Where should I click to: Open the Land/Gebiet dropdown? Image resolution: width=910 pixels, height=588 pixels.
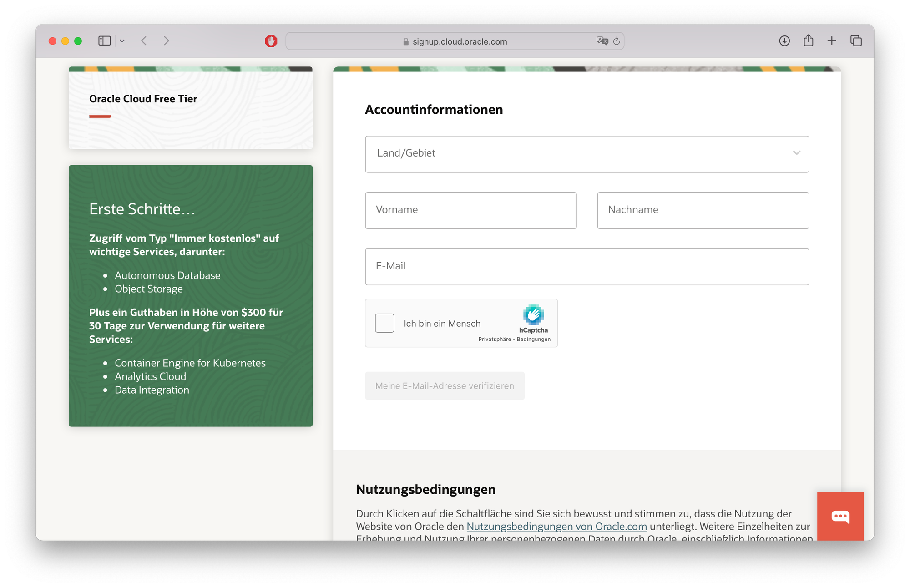click(587, 154)
